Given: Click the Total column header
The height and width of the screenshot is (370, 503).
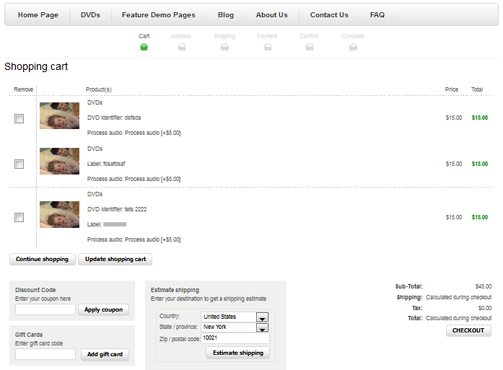Looking at the screenshot, I should point(477,89).
